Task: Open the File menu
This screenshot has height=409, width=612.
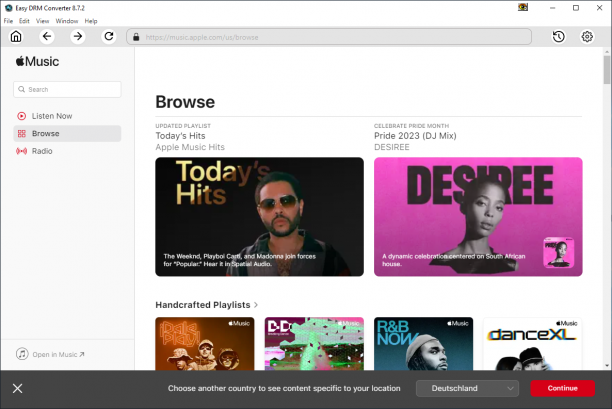Action: [8, 21]
